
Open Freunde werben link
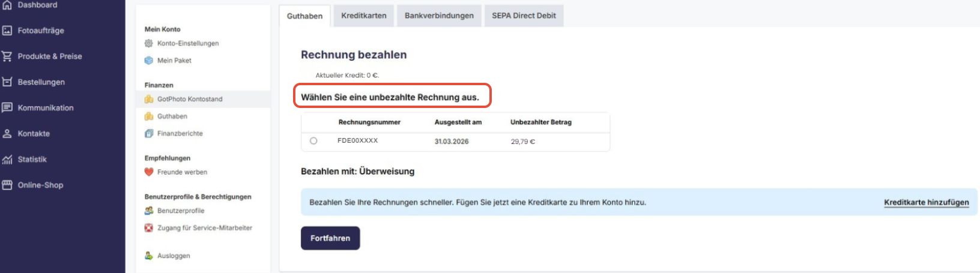coord(182,172)
